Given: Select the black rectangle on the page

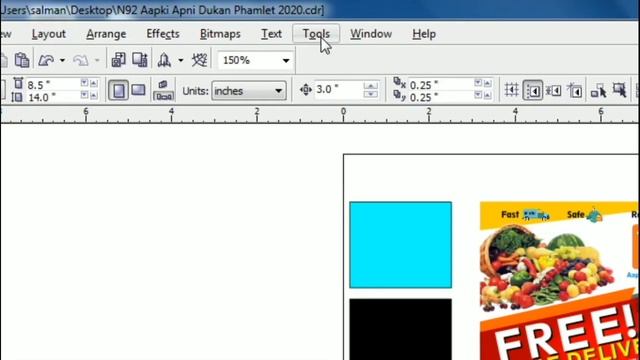Looking at the screenshot, I should [x=400, y=329].
